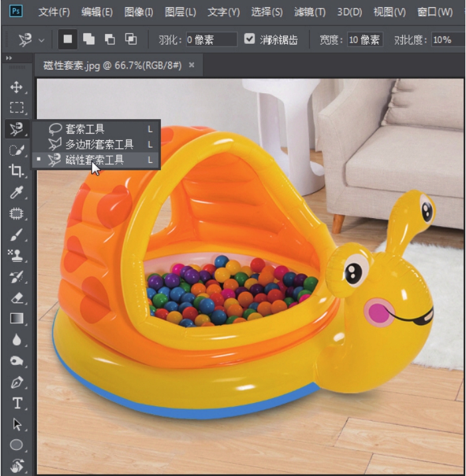The width and height of the screenshot is (466, 476).
Task: Open the 图像(I) menu
Action: (x=139, y=12)
